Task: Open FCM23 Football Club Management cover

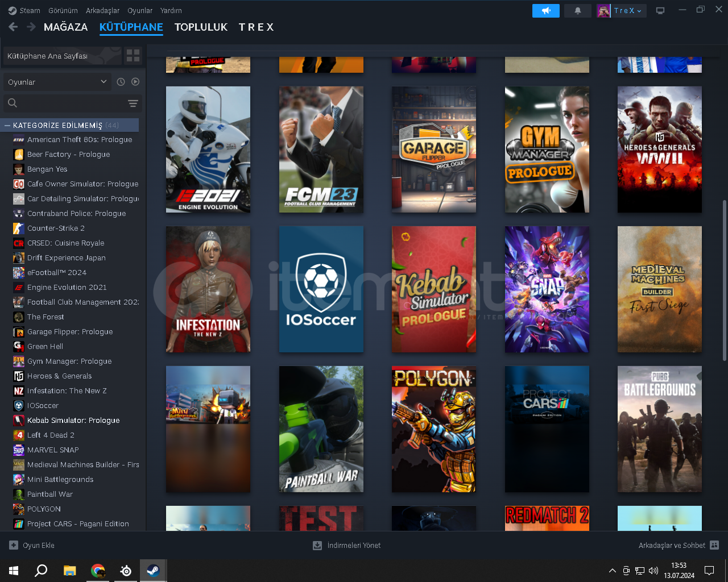Action: click(x=321, y=149)
